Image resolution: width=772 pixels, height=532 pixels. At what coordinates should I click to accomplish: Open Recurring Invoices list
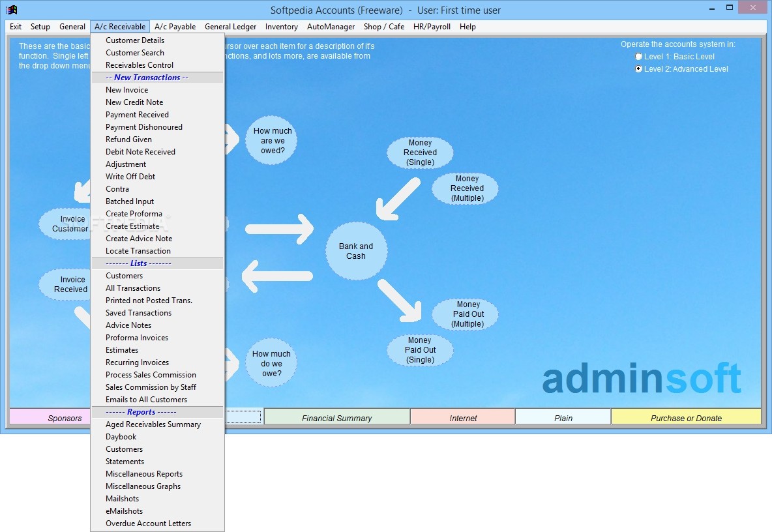point(158,362)
